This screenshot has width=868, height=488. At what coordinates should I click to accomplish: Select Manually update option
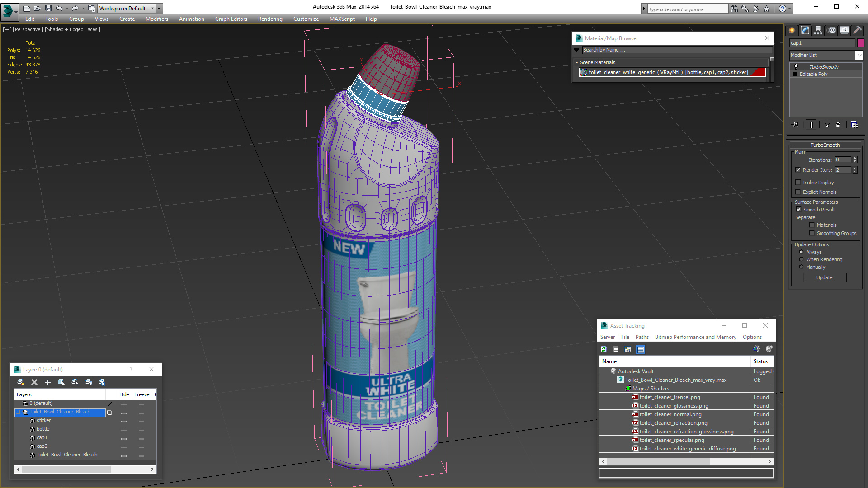[801, 267]
